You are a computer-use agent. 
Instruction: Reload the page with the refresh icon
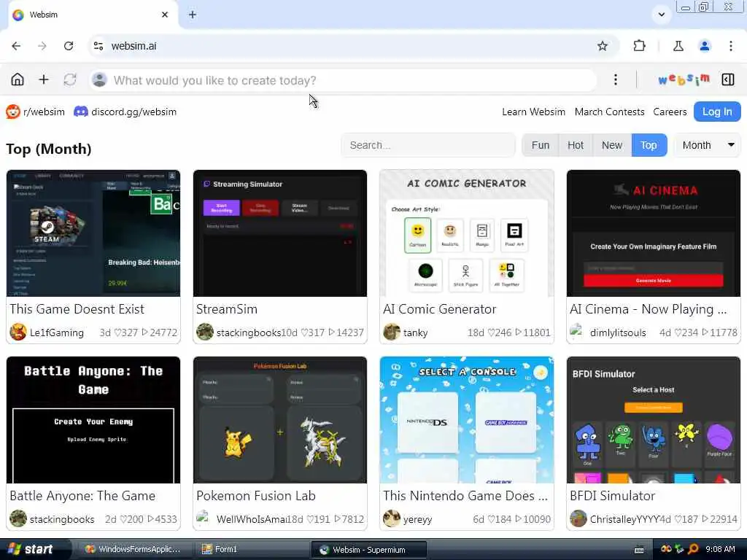[69, 46]
